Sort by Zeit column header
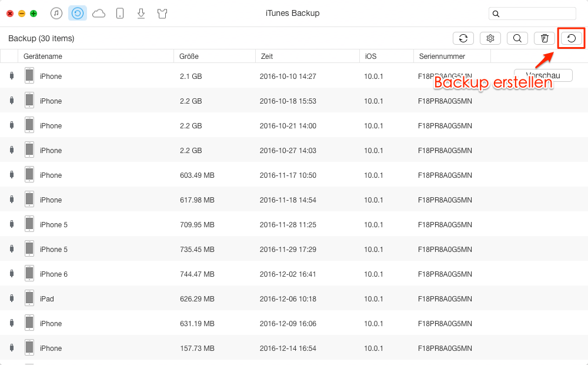588x365 pixels. click(x=308, y=57)
